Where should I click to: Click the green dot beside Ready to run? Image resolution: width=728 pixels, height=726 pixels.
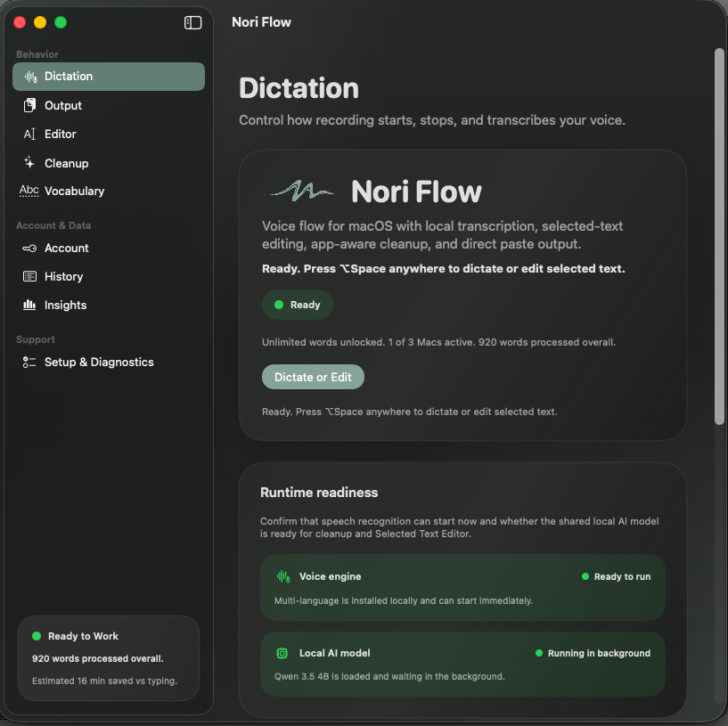585,576
